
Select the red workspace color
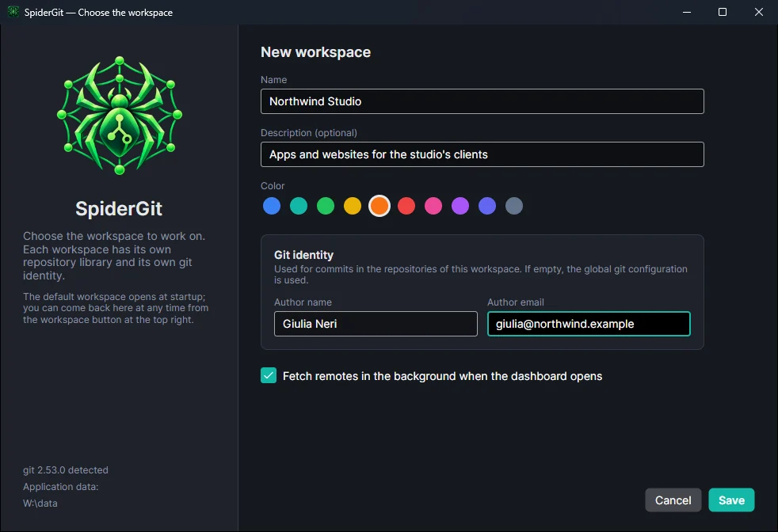click(406, 206)
